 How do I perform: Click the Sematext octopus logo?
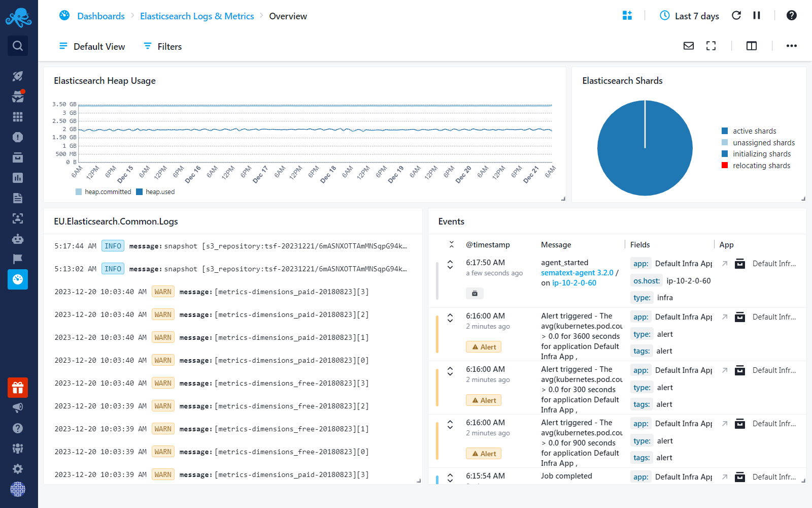pyautogui.click(x=18, y=17)
